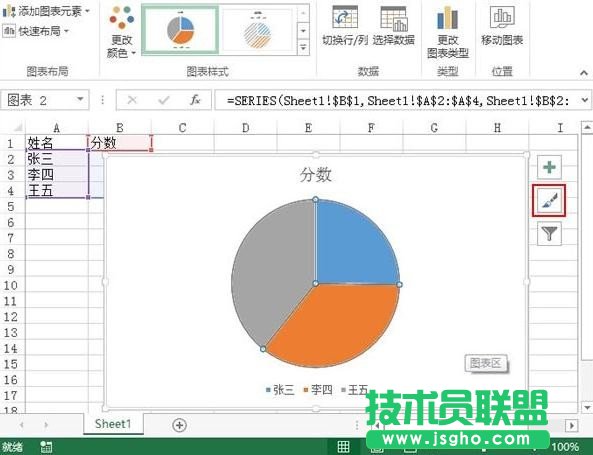
Task: Click cell A2 containing 张三
Action: 56,159
